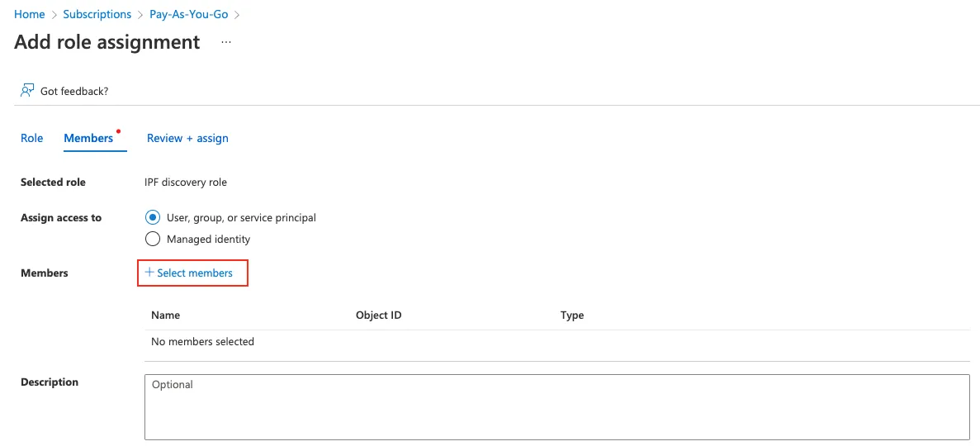Select User, group, or service principal option

pos(152,218)
